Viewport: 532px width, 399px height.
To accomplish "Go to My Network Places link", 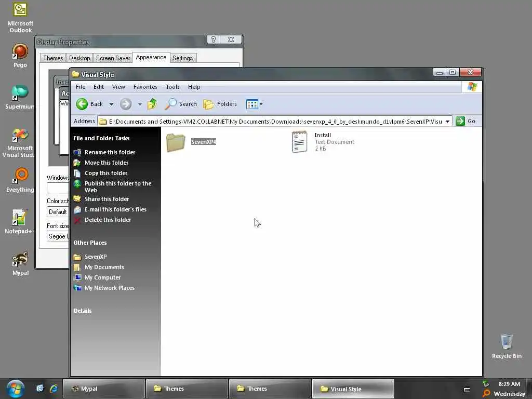I will click(x=109, y=288).
